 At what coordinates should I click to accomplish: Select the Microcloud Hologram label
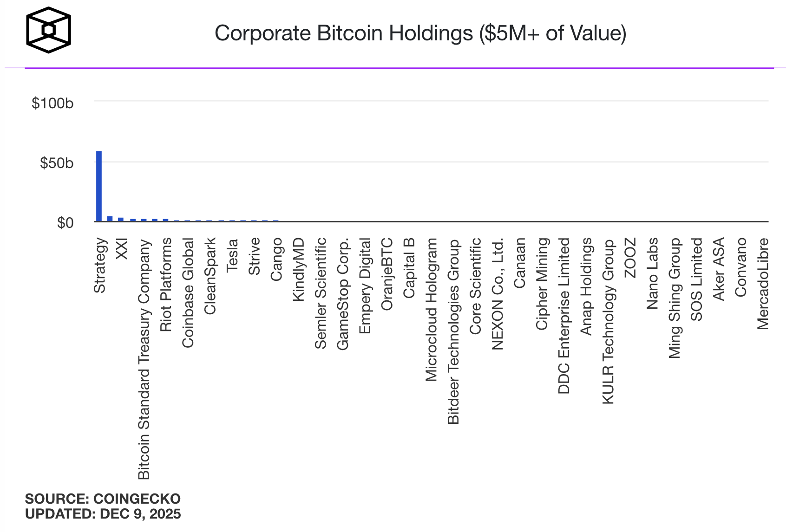(x=431, y=310)
